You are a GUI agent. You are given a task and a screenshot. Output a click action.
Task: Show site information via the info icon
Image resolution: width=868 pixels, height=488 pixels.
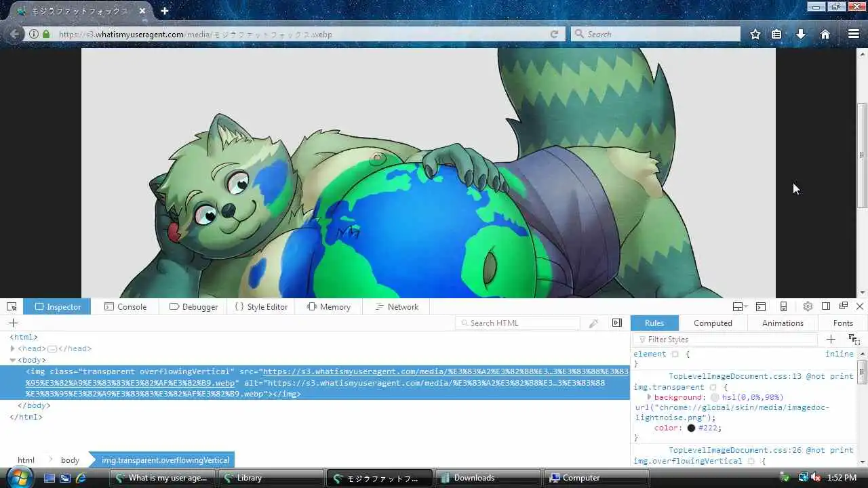click(x=33, y=34)
